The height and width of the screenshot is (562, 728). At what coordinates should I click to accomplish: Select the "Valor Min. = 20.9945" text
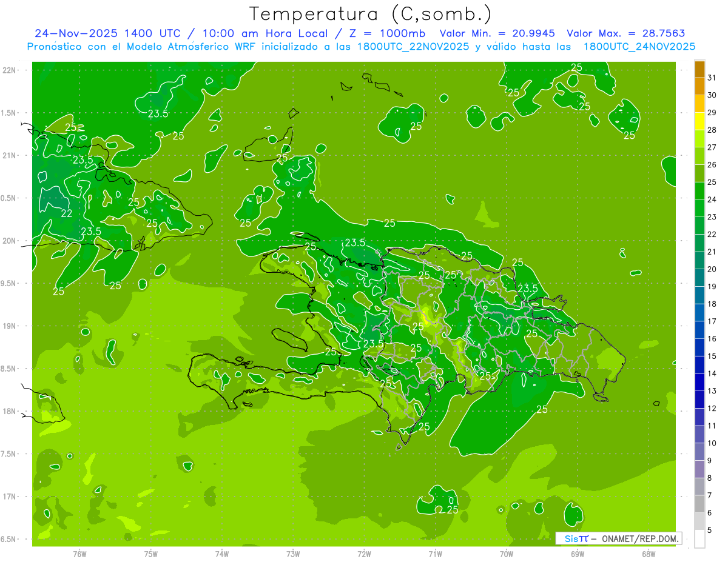[497, 33]
